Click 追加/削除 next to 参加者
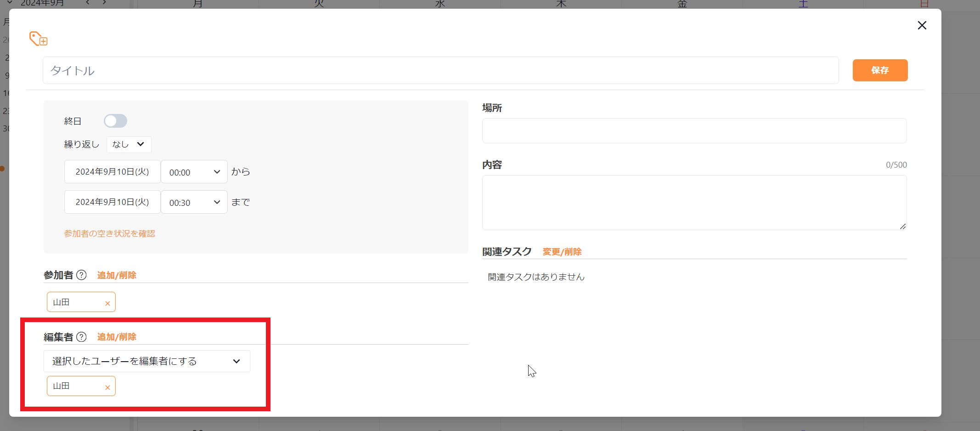980x431 pixels. pos(116,275)
